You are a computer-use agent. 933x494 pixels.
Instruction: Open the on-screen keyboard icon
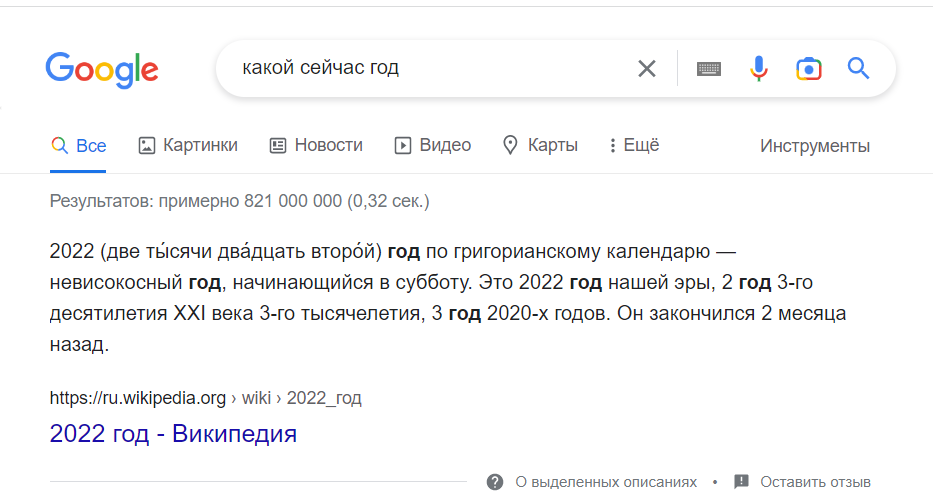coord(709,69)
